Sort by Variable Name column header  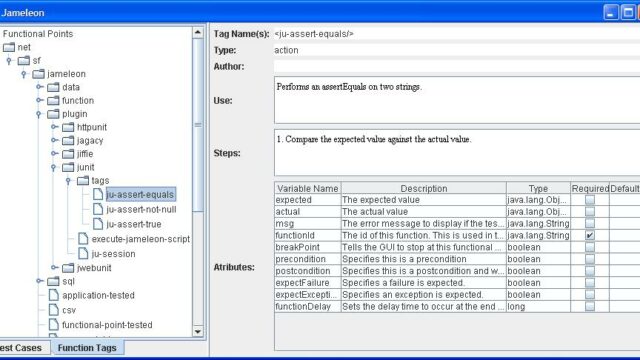click(x=308, y=189)
